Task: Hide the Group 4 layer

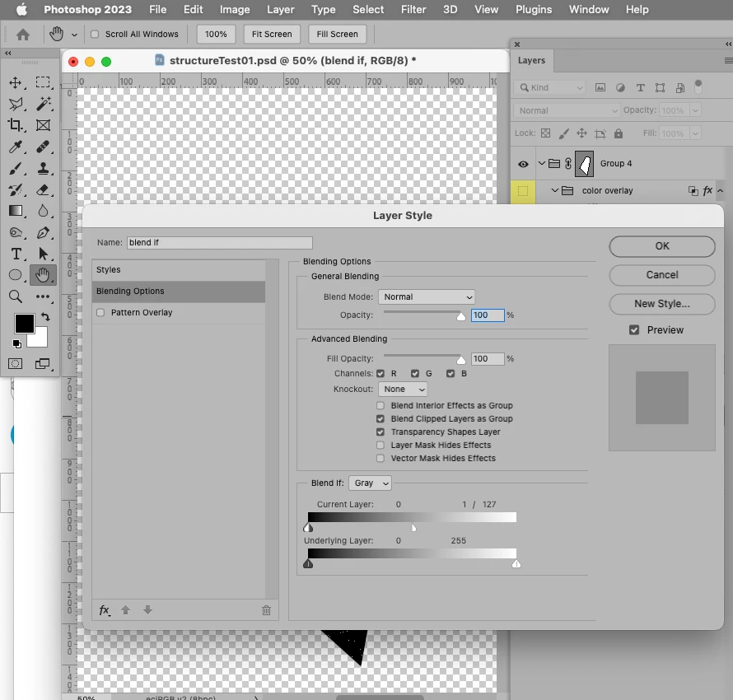Action: (523, 164)
